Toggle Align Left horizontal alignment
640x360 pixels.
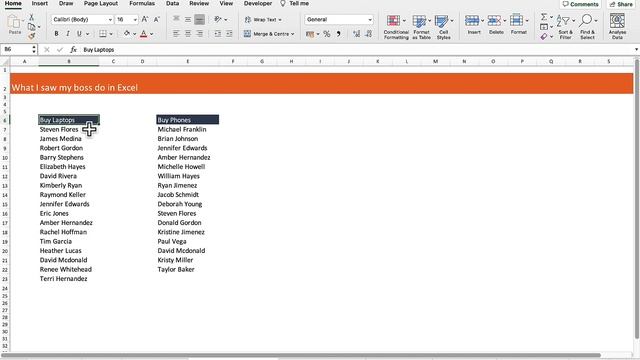tap(176, 33)
